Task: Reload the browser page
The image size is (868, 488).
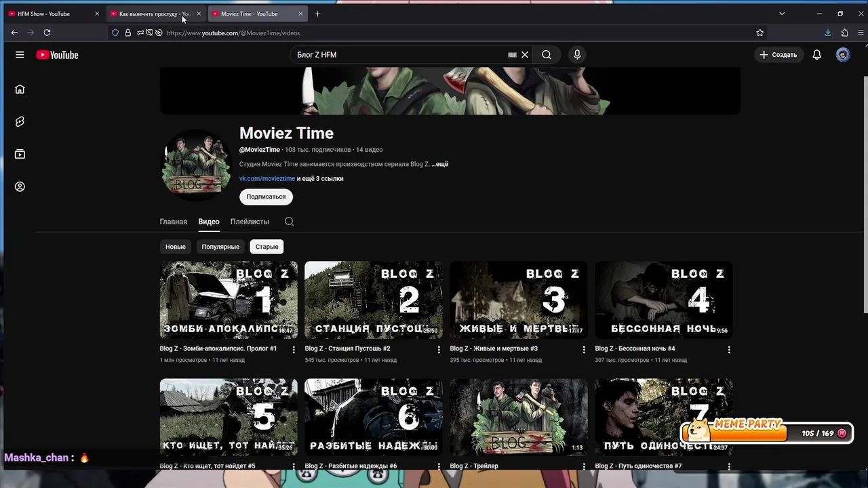Action: point(47,33)
